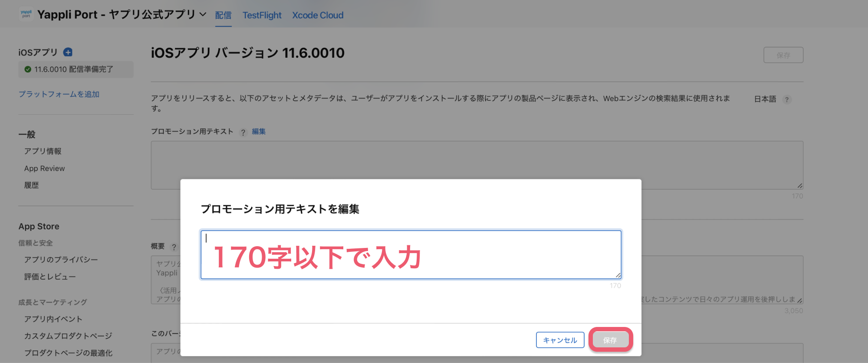Expand the app name dropdown chevron

203,14
